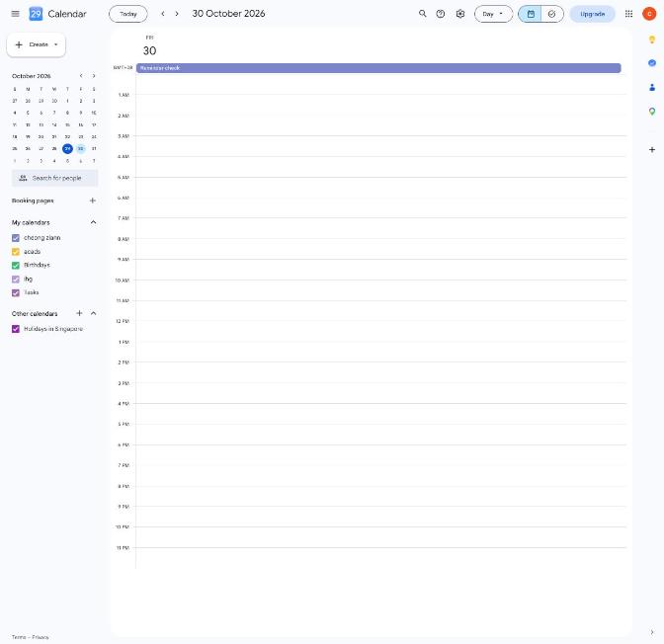This screenshot has width=664, height=644.
Task: Select 15 in the mini calendar
Action: [x=67, y=124]
